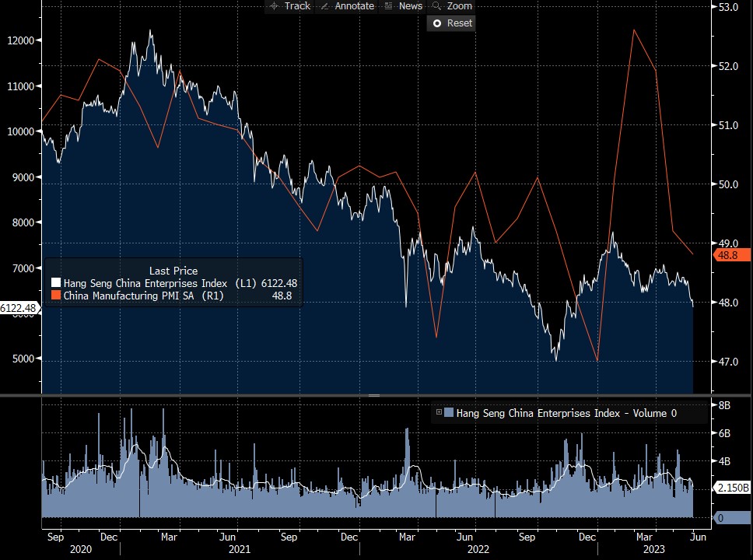Viewport: 753px width, 560px height.
Task: Click the orange PMI legend swatch
Action: point(56,296)
